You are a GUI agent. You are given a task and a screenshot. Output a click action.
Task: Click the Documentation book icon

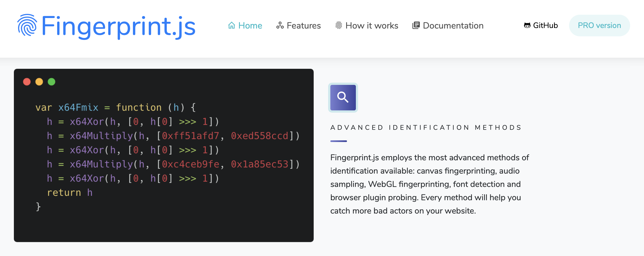[416, 25]
